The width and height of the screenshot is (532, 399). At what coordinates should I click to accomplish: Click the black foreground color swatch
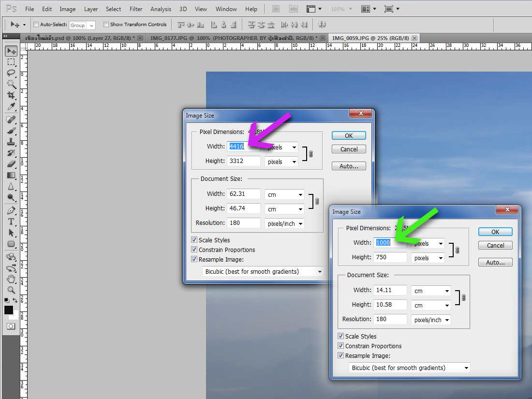[9, 310]
